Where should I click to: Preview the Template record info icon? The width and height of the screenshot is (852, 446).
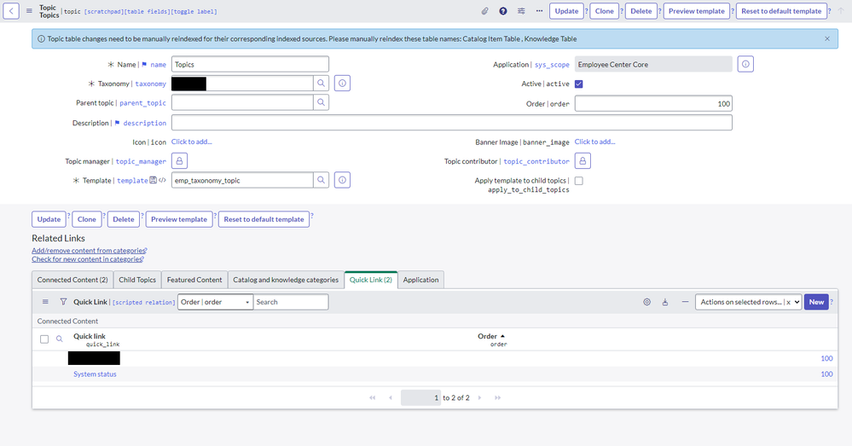pos(342,180)
